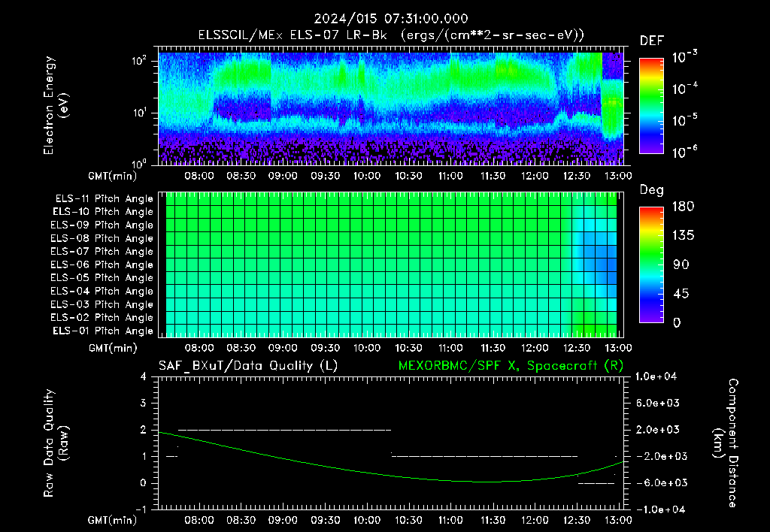770x532 pixels.
Task: Click the 180 tick on Deg color bar
Action: (x=683, y=207)
